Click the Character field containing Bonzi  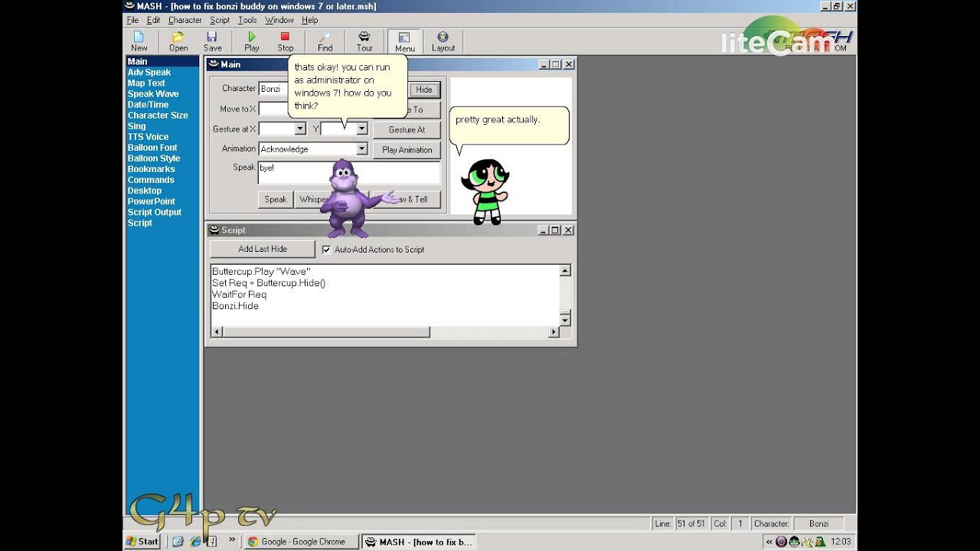pyautogui.click(x=273, y=89)
